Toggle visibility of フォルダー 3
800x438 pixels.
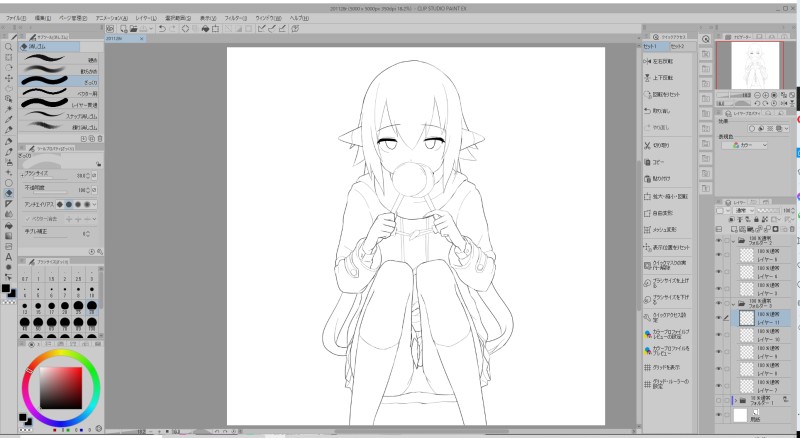pos(719,304)
